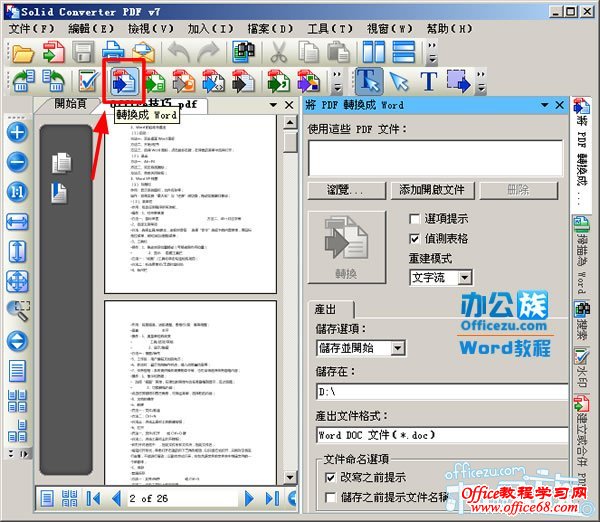Click the zoom out minus icon
Image resolution: width=600 pixels, height=522 pixels.
(17, 162)
